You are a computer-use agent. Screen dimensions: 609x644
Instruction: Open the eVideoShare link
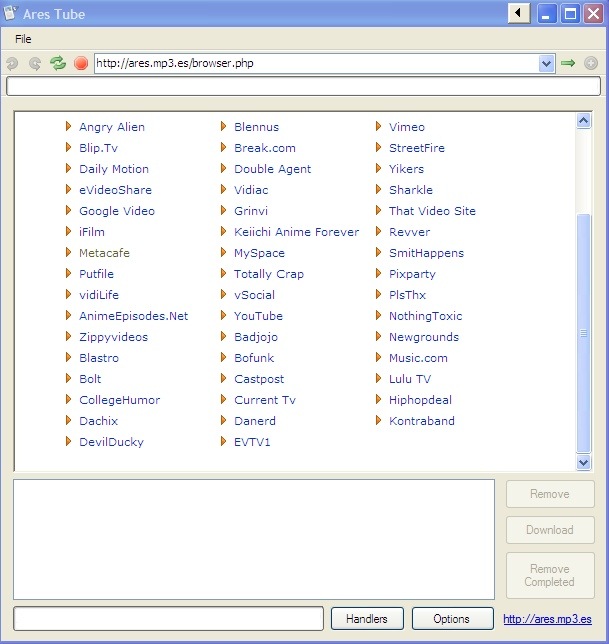115,190
